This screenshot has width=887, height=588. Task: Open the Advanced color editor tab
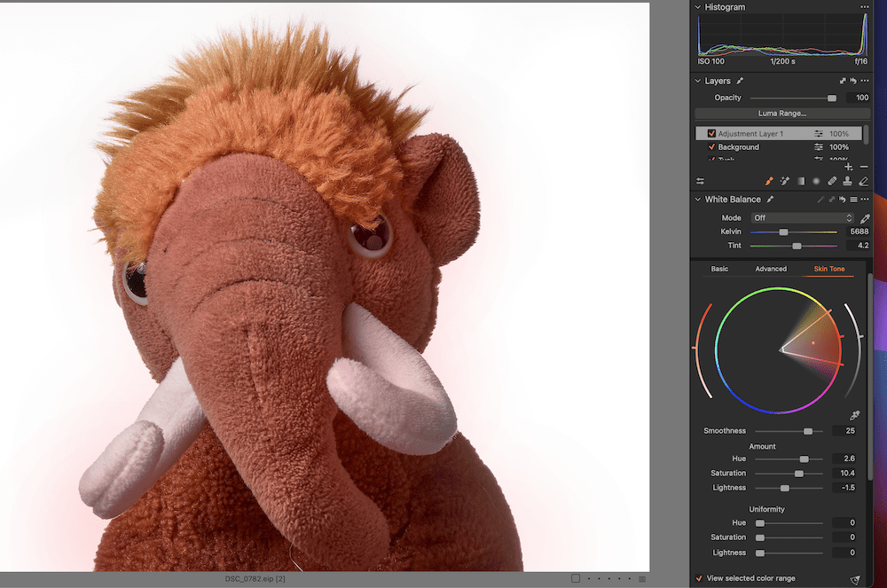pos(771,269)
